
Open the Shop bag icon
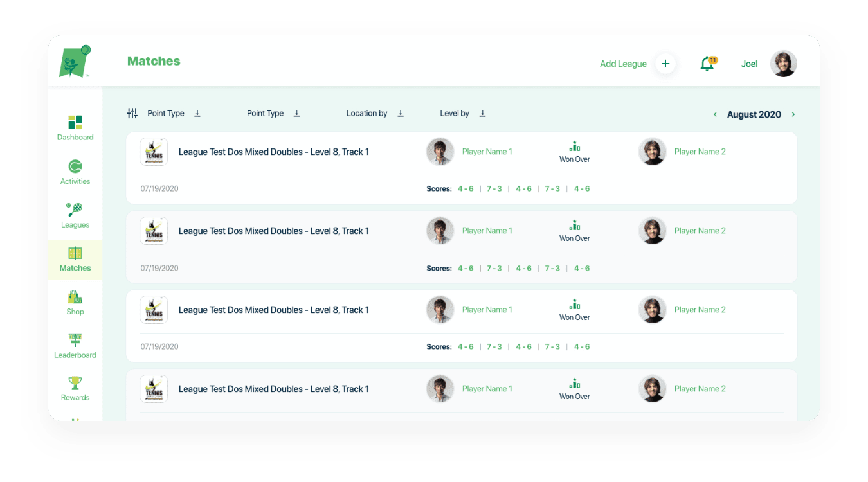[75, 297]
